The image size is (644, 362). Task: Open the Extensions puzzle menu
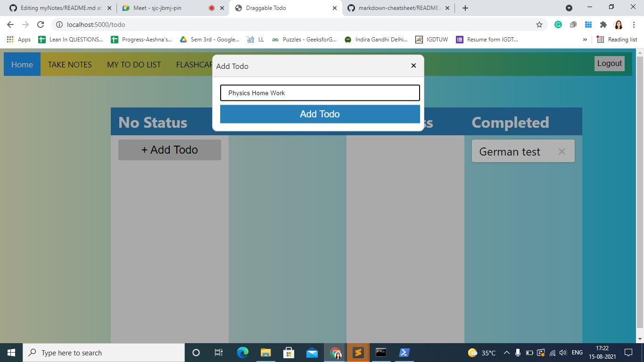click(x=603, y=25)
